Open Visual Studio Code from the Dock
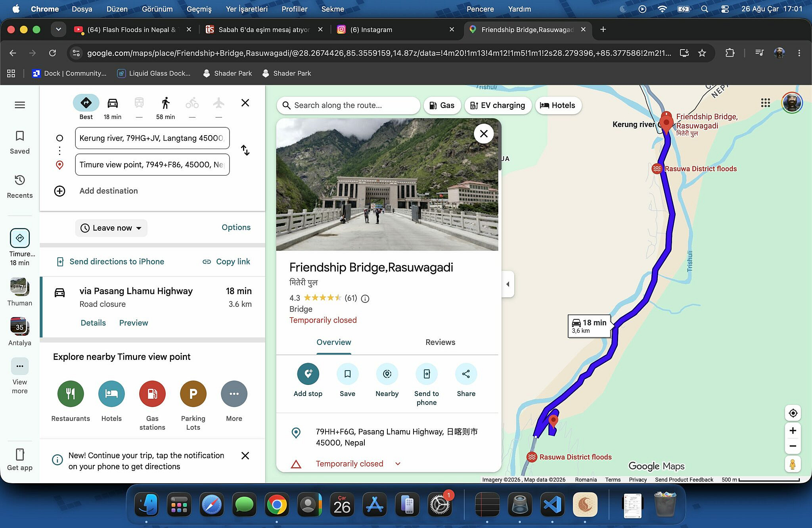812x528 pixels. [552, 505]
